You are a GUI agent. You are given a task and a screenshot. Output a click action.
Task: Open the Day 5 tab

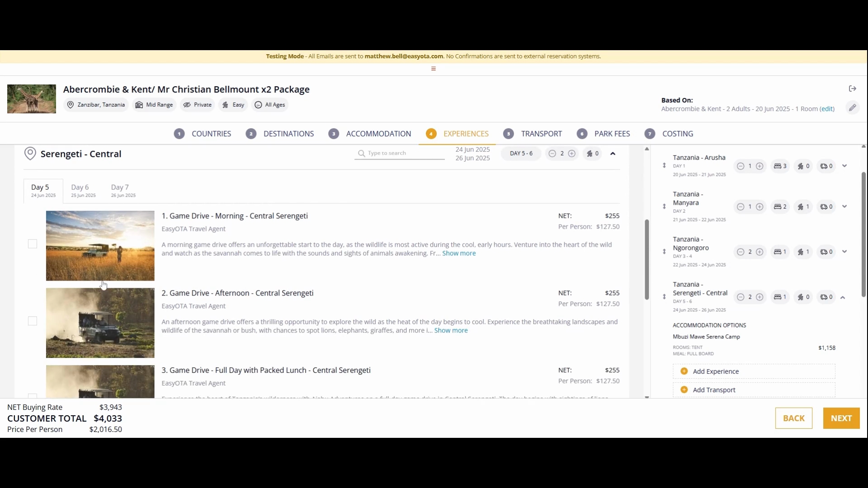43,191
